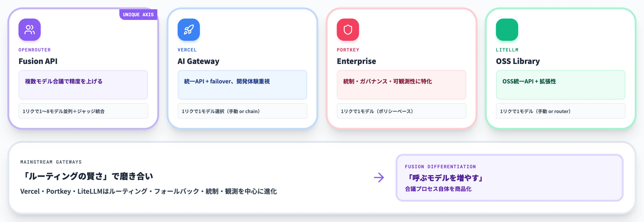Click the UNIQUE AXIS badge

(138, 15)
